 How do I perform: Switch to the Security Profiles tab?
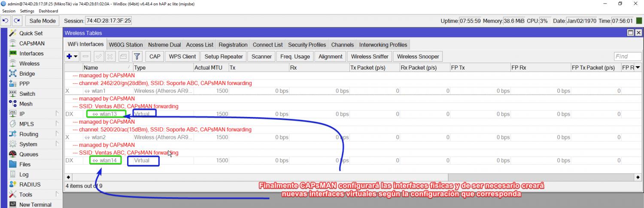307,45
